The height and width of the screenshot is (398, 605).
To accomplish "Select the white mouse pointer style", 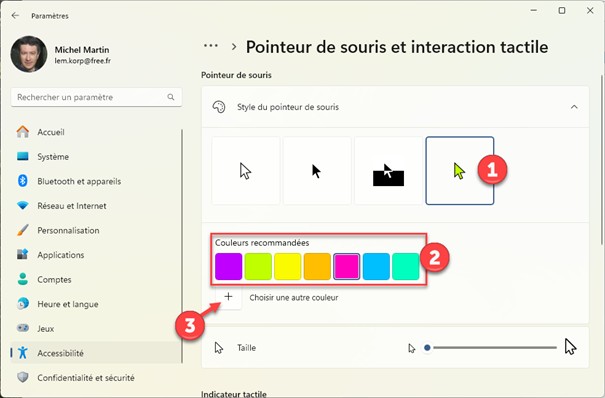I will pyautogui.click(x=246, y=170).
